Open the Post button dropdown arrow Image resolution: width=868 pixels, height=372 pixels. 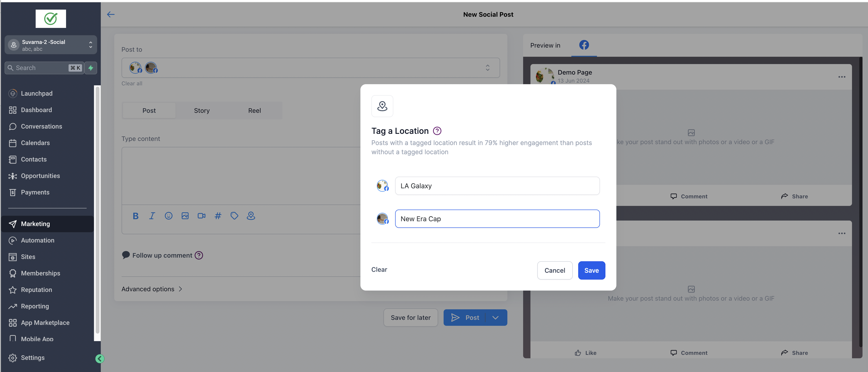coord(495,318)
